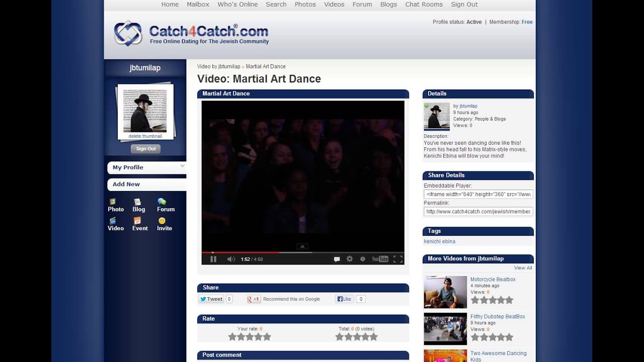
Task: Open jbtumilap author link in Details
Action: click(468, 106)
